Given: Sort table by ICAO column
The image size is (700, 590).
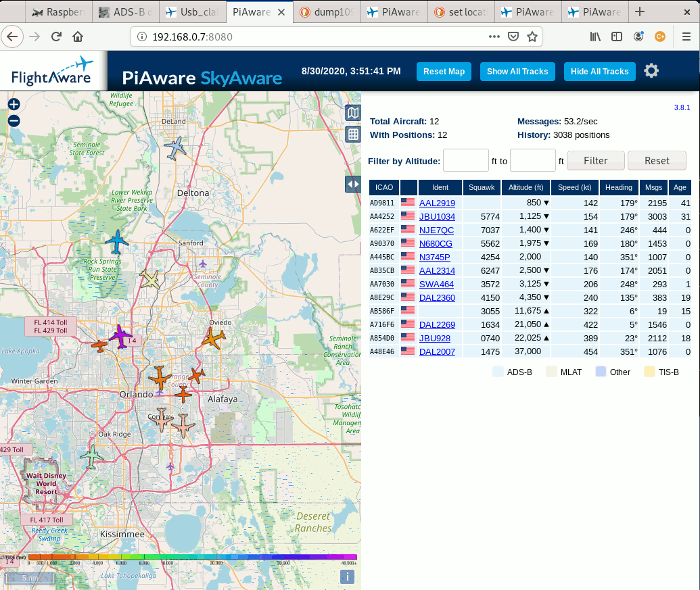Looking at the screenshot, I should [x=384, y=187].
